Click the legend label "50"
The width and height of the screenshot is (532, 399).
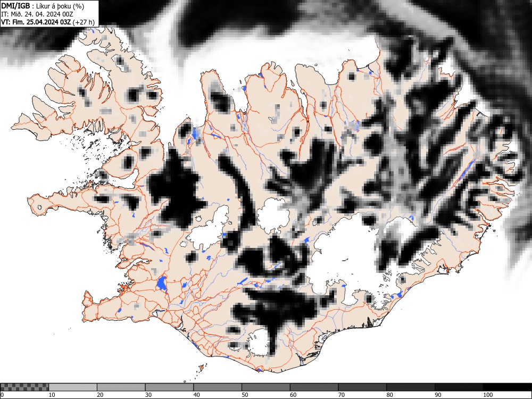(x=245, y=395)
